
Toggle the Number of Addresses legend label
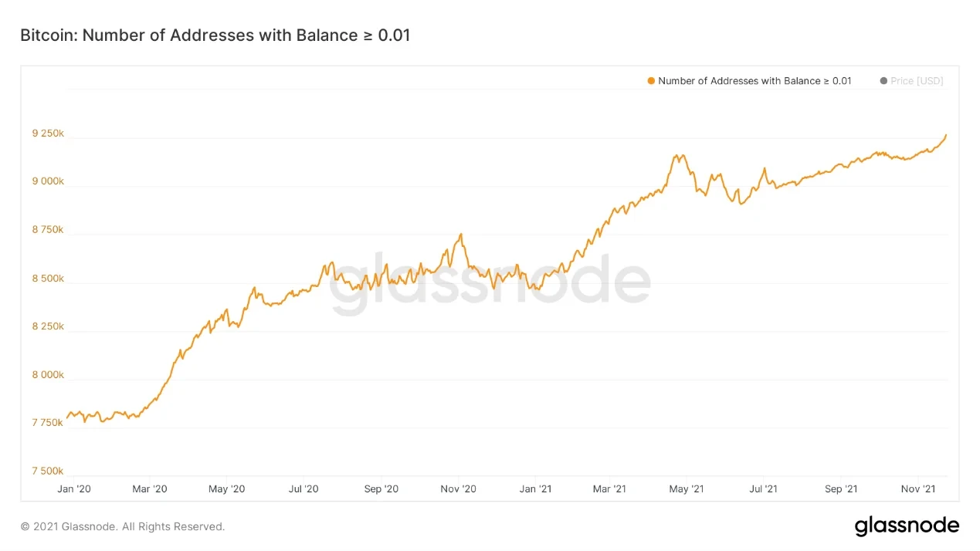pos(754,81)
